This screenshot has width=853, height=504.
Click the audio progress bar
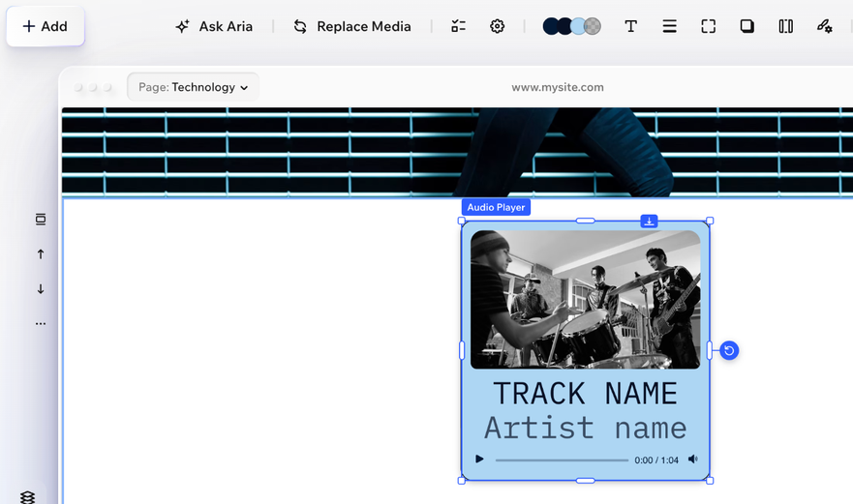coord(562,460)
